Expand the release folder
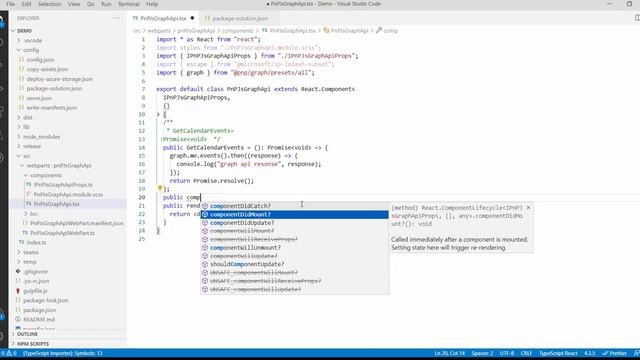 pyautogui.click(x=68, y=146)
